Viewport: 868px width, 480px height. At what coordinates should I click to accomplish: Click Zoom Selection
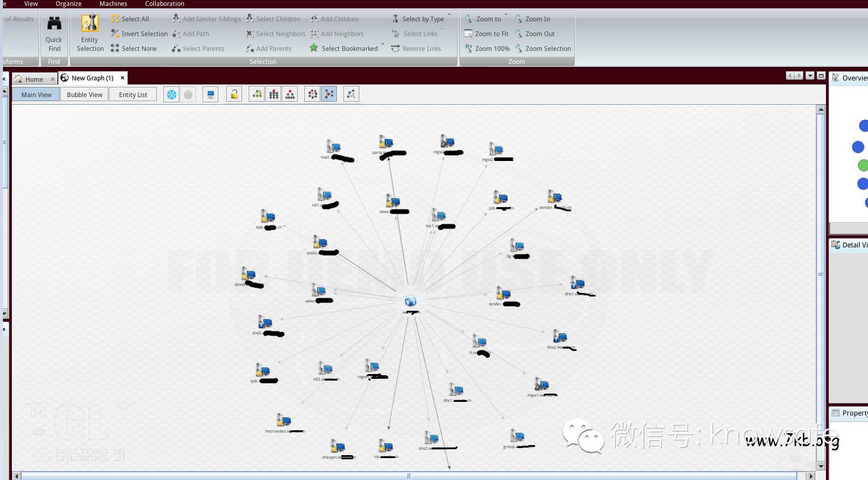pos(542,49)
